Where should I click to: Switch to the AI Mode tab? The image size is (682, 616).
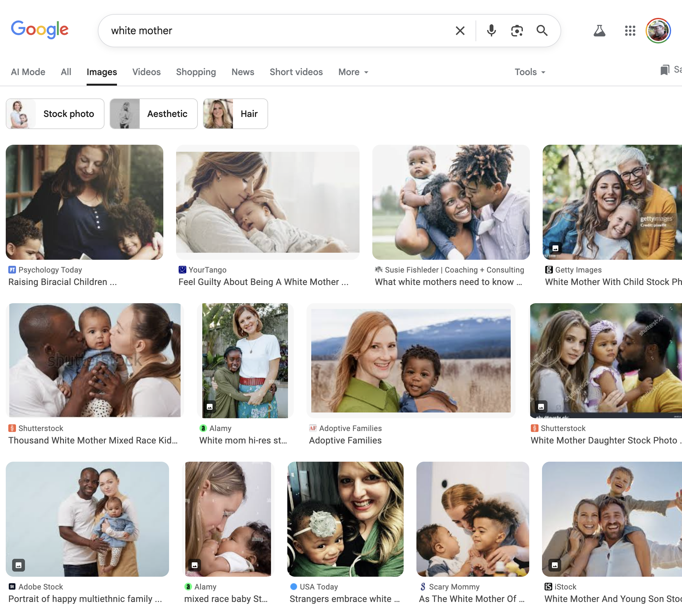tap(28, 72)
